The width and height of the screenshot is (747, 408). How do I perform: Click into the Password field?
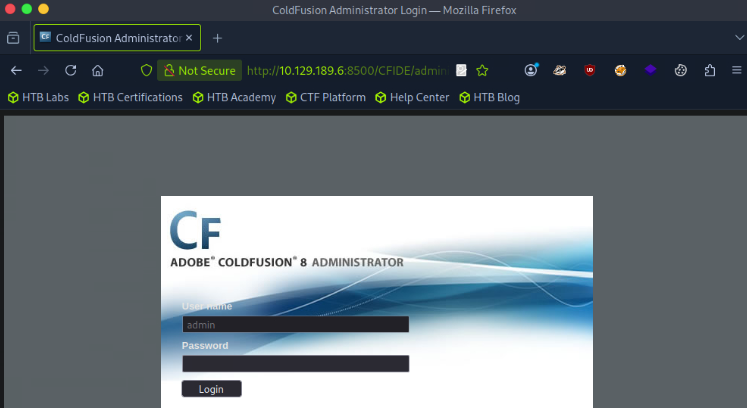click(295, 364)
